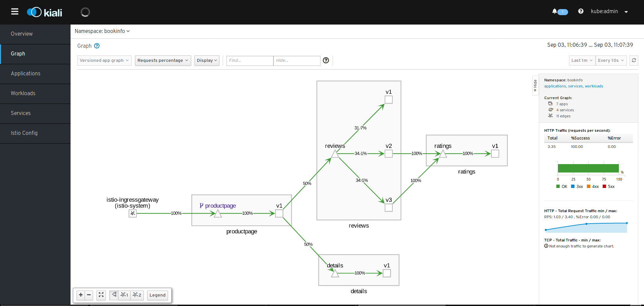Viewport: 644px width, 306px height.
Task: Open Versioned app graph type dropdown
Action: (x=104, y=61)
